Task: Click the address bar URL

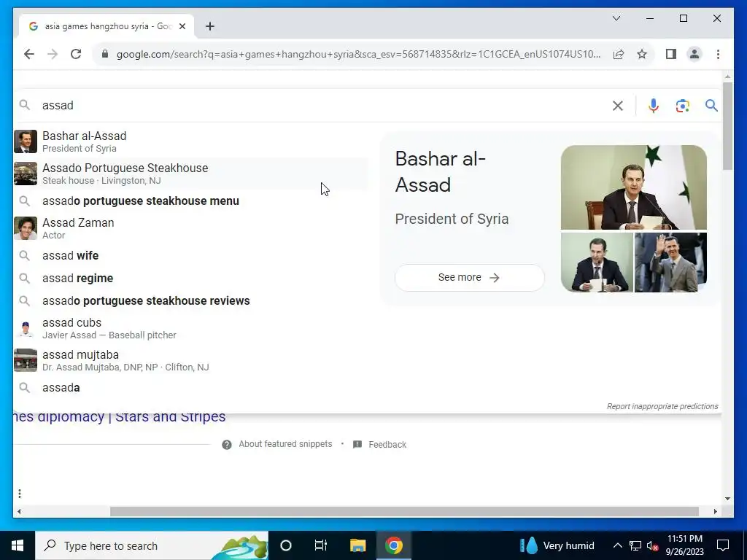Action: (358, 54)
